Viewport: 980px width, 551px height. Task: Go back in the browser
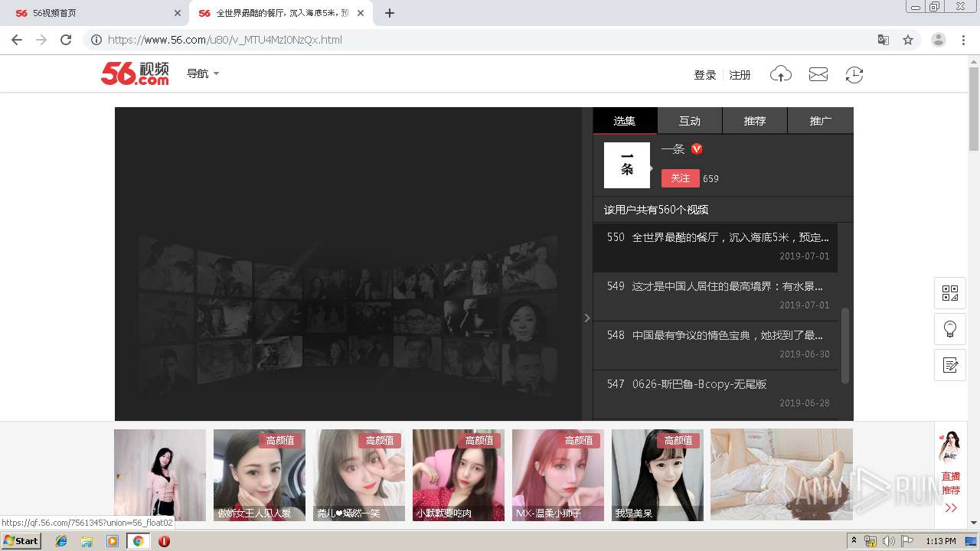click(x=17, y=40)
